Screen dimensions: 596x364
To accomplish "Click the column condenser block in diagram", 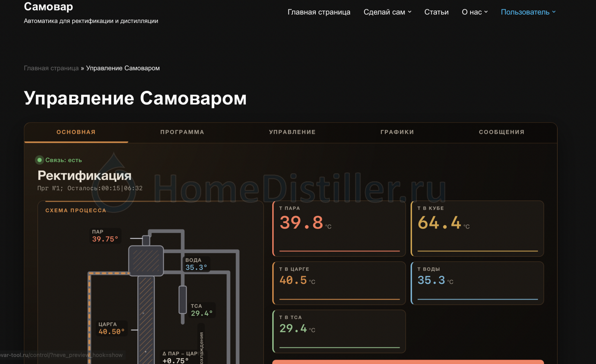I will 146,261.
